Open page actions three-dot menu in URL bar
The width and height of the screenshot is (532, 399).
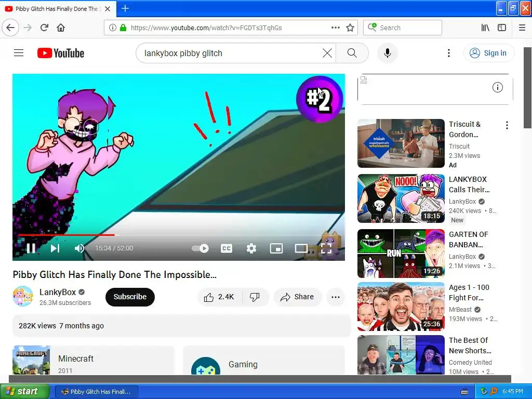(x=336, y=28)
